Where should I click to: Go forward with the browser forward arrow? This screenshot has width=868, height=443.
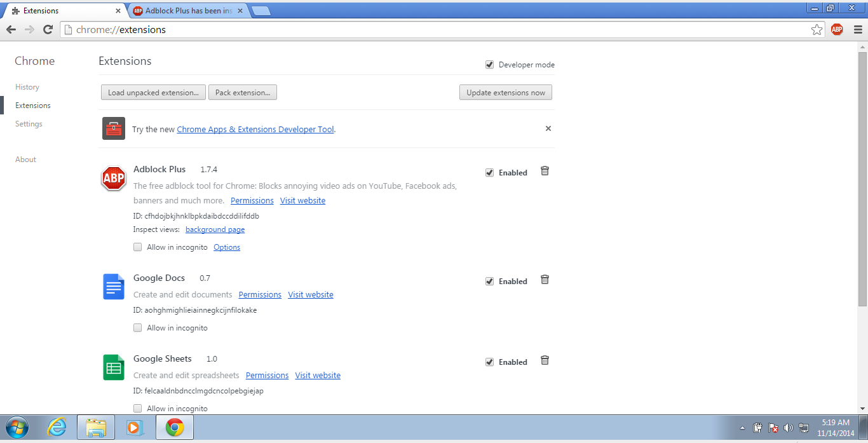coord(29,29)
